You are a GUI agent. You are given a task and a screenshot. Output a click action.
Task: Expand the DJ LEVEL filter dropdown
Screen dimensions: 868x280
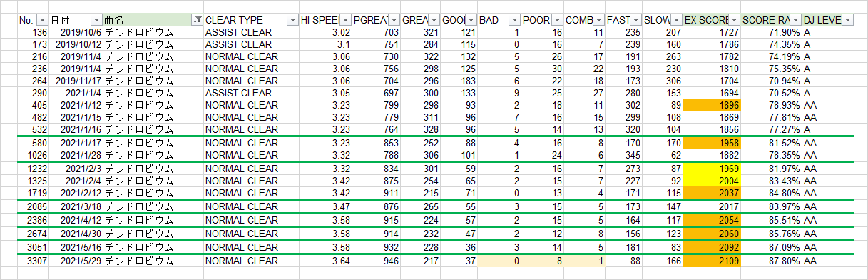click(x=847, y=20)
